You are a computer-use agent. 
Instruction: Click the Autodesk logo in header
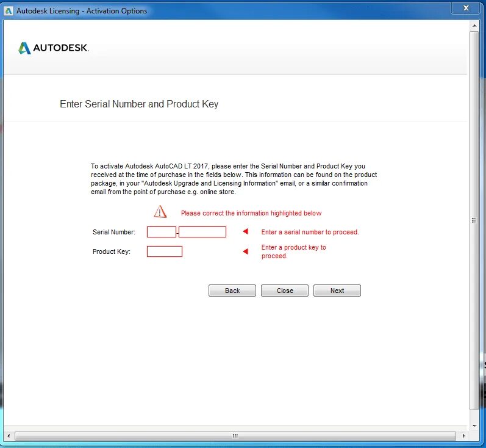click(x=53, y=48)
